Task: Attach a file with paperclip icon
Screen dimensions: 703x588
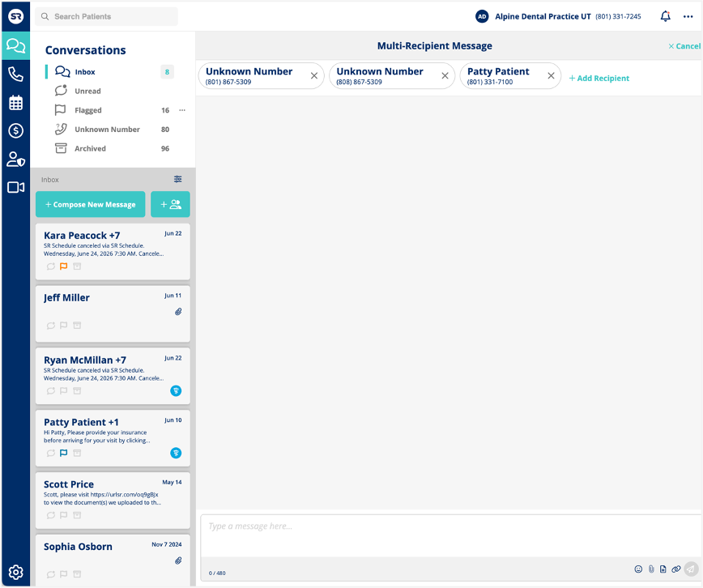Action: point(651,569)
